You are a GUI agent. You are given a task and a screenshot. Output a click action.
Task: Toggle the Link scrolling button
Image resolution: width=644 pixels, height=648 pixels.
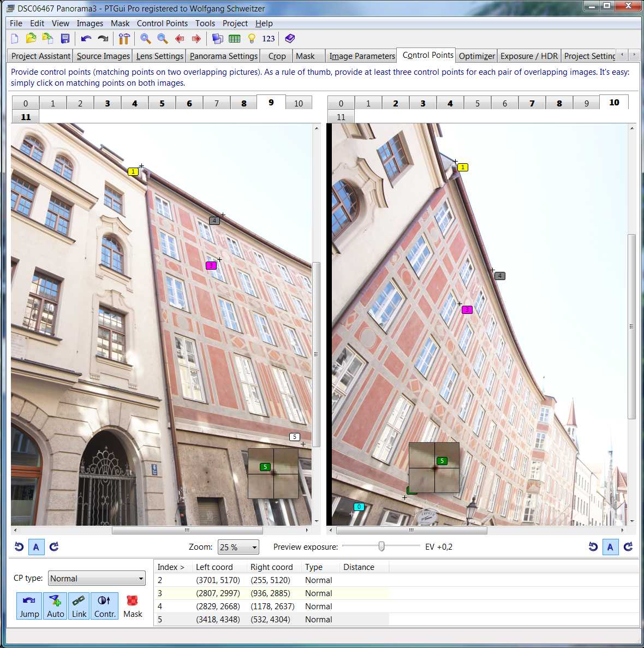click(x=79, y=606)
